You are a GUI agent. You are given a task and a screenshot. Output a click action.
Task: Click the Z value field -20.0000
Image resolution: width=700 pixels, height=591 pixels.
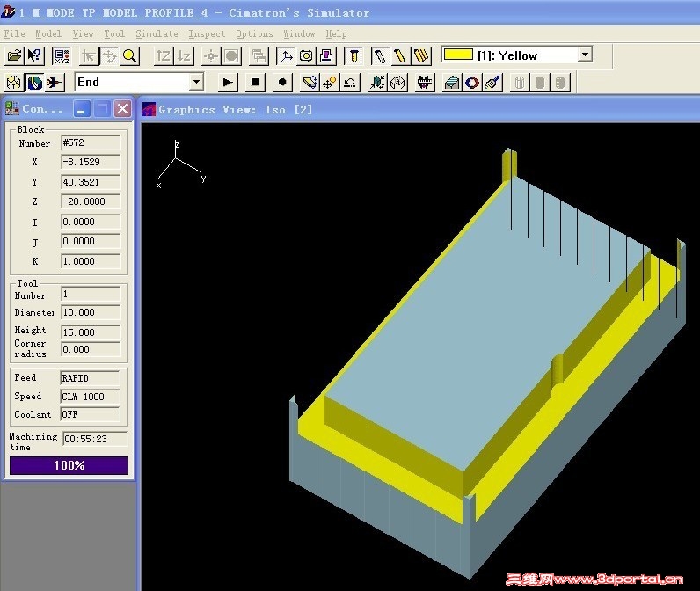pos(91,201)
